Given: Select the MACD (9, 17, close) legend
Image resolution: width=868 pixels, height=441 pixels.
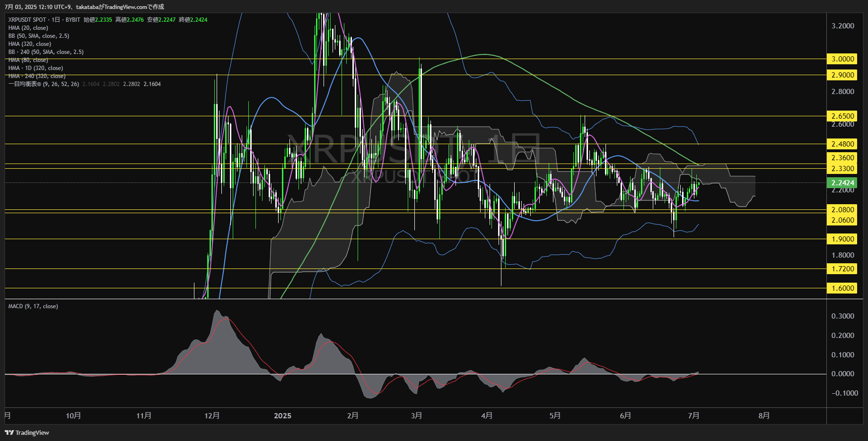Looking at the screenshot, I should pos(33,306).
